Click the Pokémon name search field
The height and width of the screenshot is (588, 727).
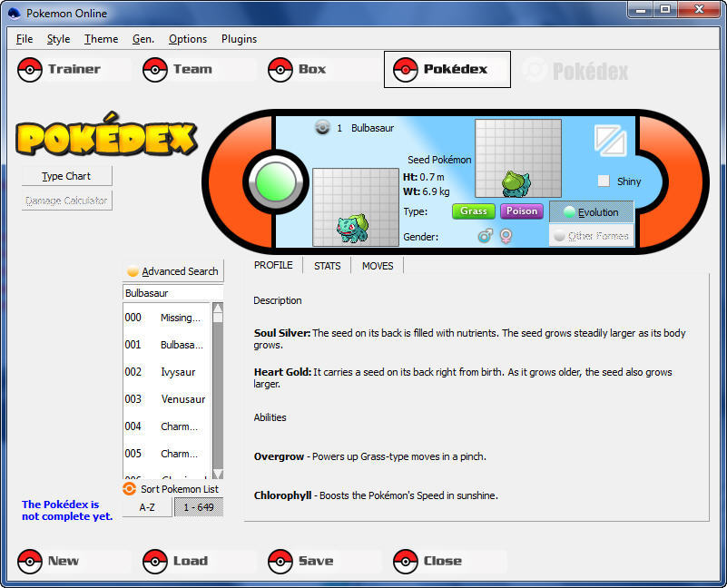(172, 293)
